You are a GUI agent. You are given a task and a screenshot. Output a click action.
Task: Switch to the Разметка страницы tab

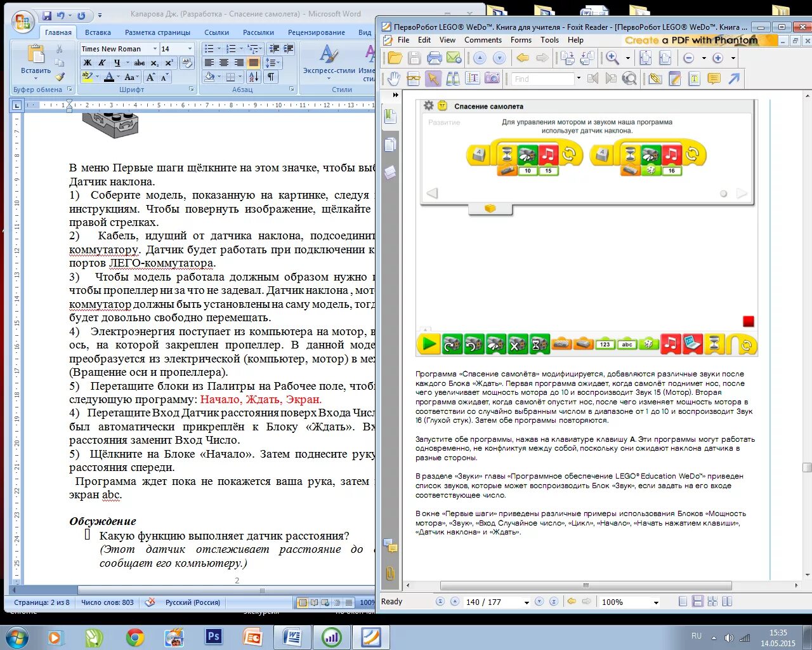pos(157,32)
